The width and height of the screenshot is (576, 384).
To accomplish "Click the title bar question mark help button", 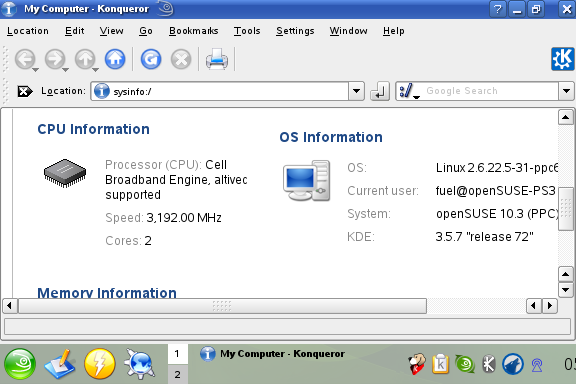I will (x=497, y=9).
